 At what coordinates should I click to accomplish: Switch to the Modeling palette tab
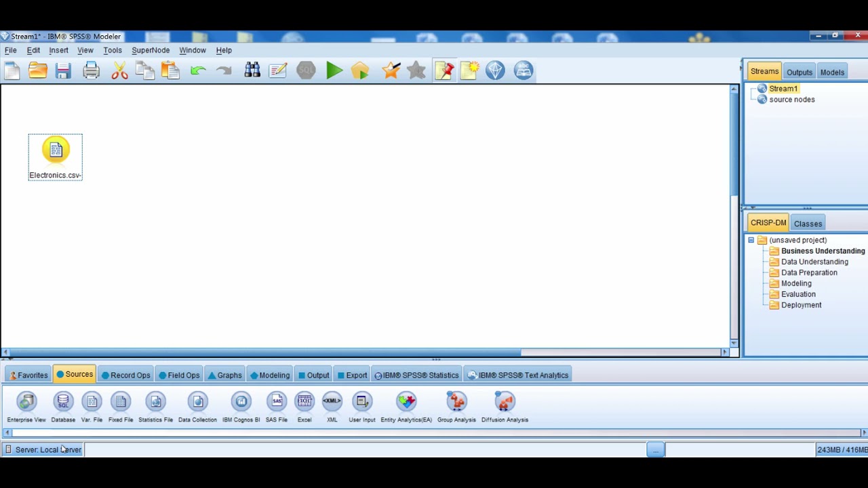[x=270, y=375]
